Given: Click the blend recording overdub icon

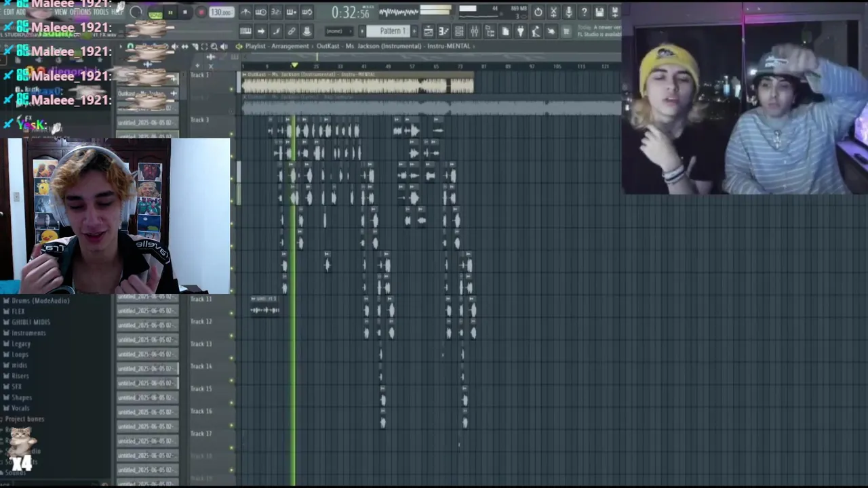Looking at the screenshot, I should [x=292, y=12].
